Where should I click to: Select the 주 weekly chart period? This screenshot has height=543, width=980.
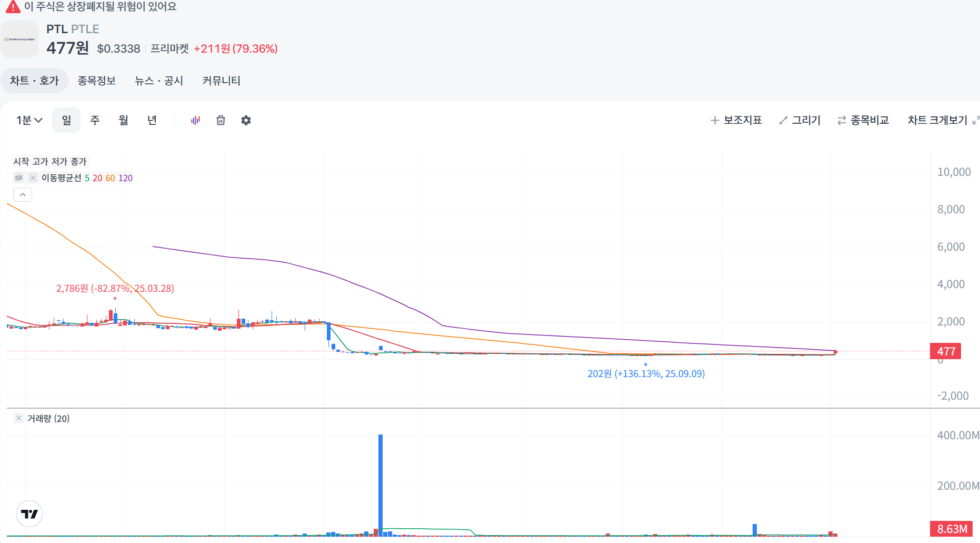click(95, 121)
